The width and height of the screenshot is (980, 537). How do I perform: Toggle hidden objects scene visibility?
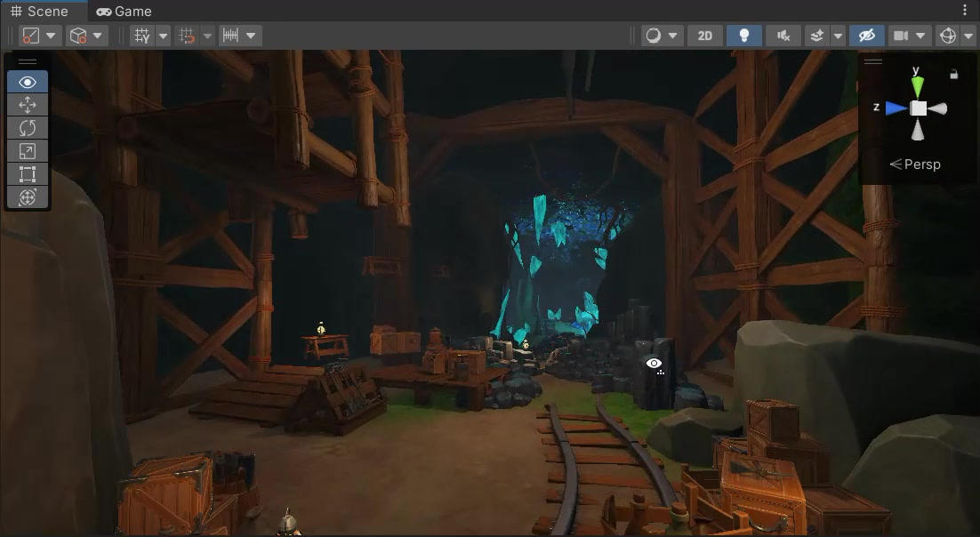click(867, 36)
